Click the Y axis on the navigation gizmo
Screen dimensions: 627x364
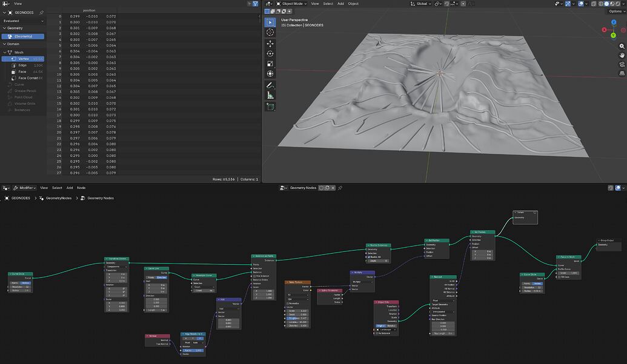[613, 36]
